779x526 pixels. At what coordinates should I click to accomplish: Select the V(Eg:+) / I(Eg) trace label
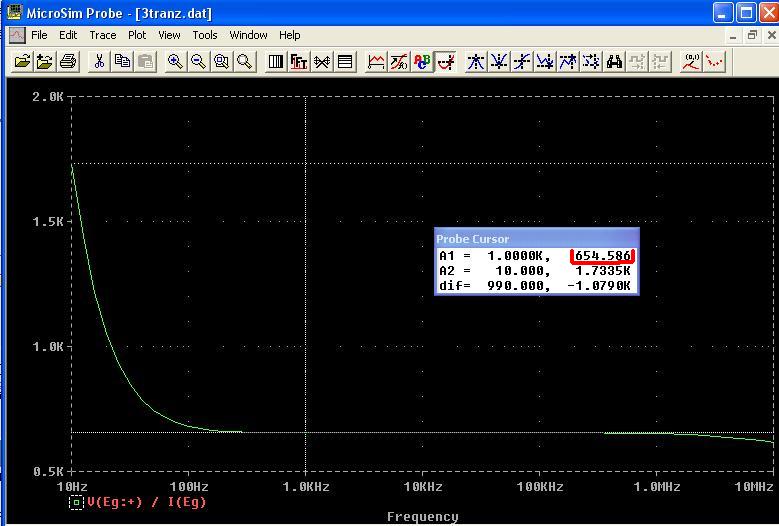click(147, 502)
